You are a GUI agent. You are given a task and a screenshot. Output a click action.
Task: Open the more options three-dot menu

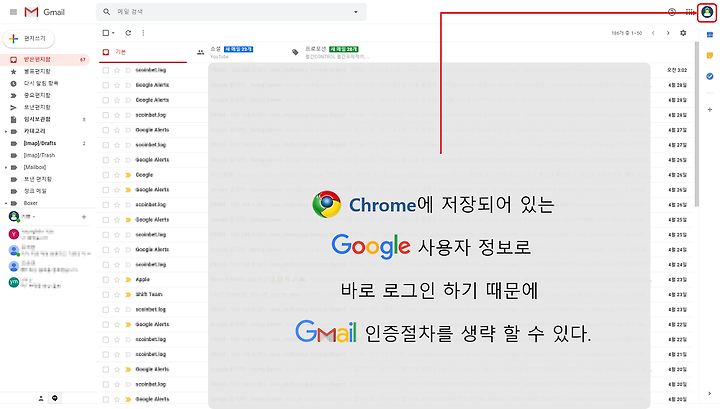(x=143, y=33)
